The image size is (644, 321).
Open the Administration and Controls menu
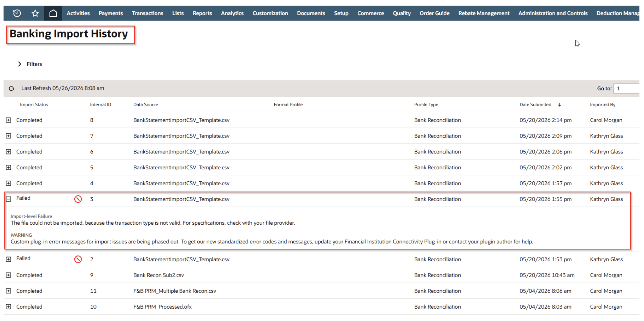553,13
